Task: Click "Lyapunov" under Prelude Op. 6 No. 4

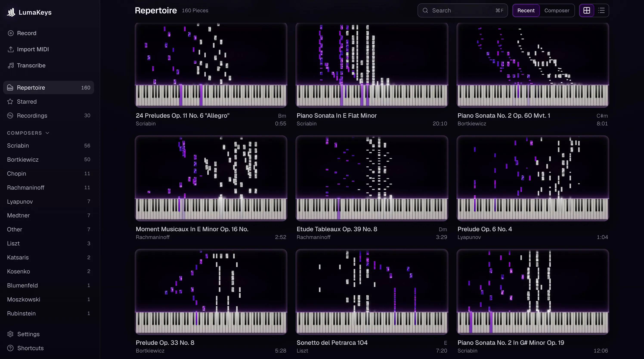Action: click(x=469, y=237)
